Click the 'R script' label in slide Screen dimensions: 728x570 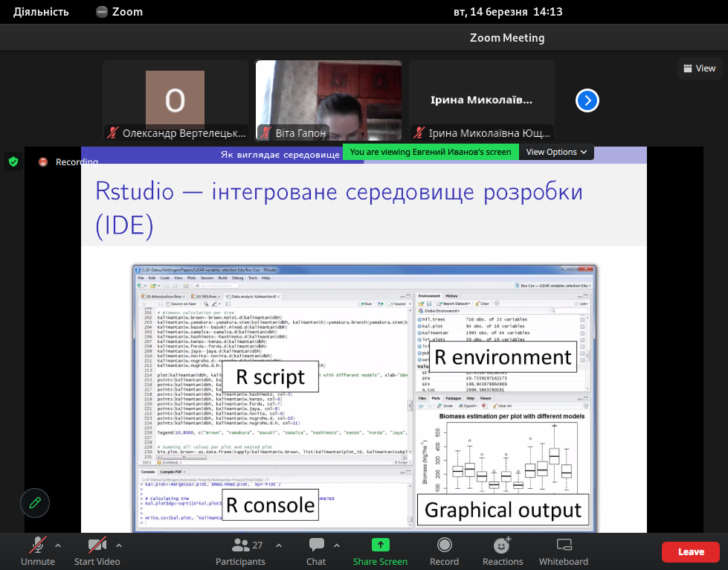click(x=270, y=377)
